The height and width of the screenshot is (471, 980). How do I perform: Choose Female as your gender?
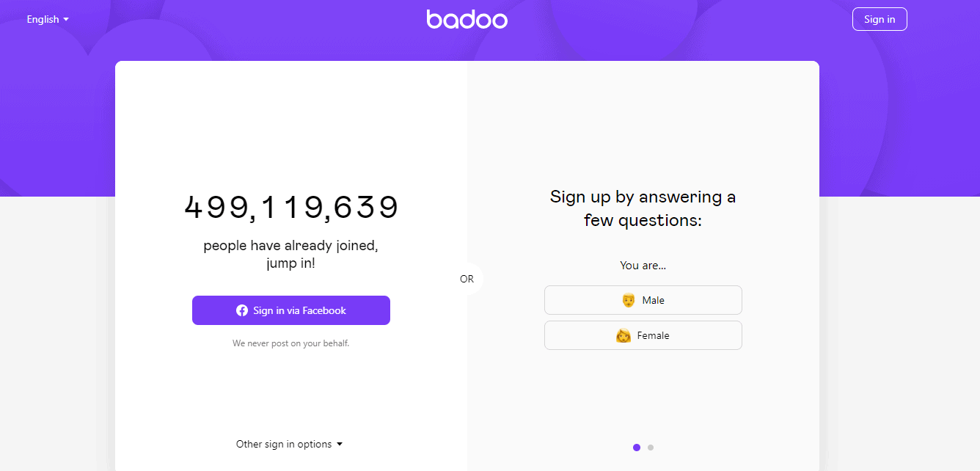(x=643, y=335)
